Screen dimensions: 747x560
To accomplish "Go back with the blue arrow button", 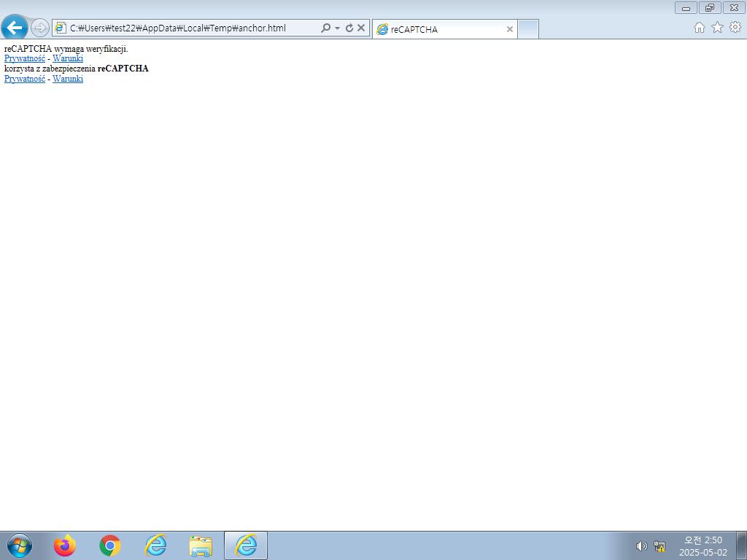I will (15, 28).
